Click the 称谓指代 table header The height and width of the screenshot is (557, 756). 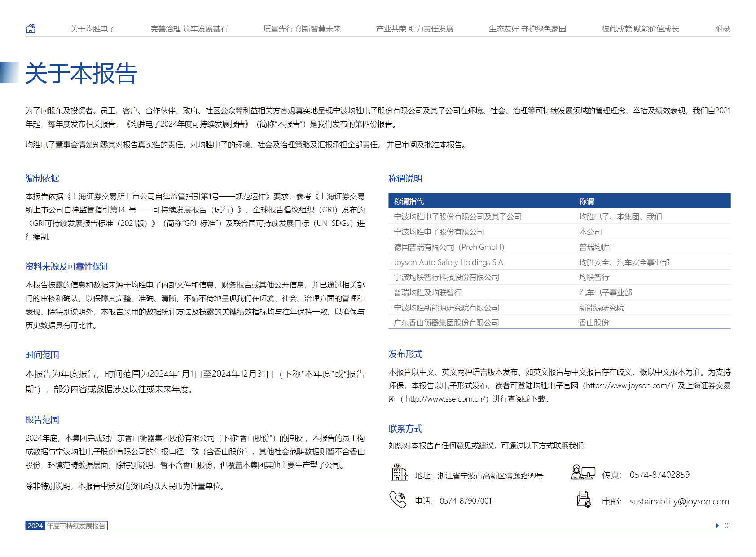point(409,201)
